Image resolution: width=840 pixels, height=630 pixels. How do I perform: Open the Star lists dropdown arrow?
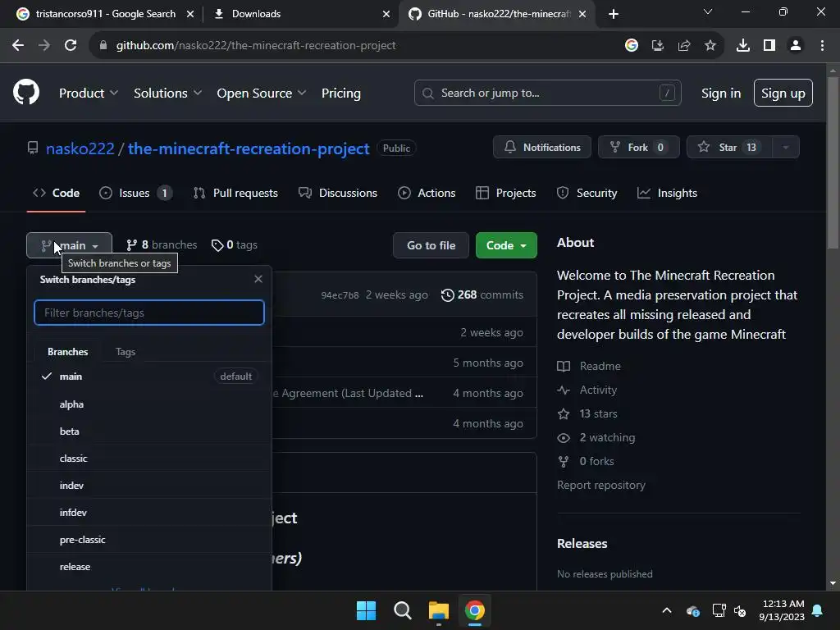point(786,148)
